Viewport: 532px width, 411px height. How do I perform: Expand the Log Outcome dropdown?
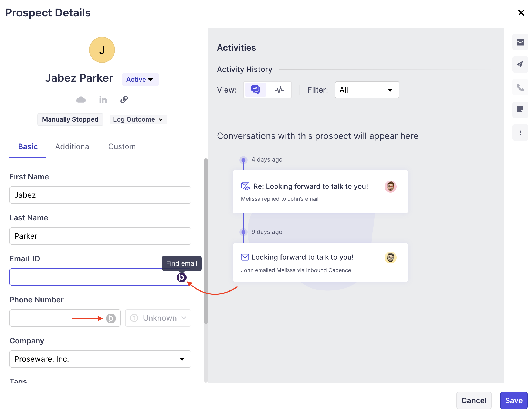click(x=138, y=119)
